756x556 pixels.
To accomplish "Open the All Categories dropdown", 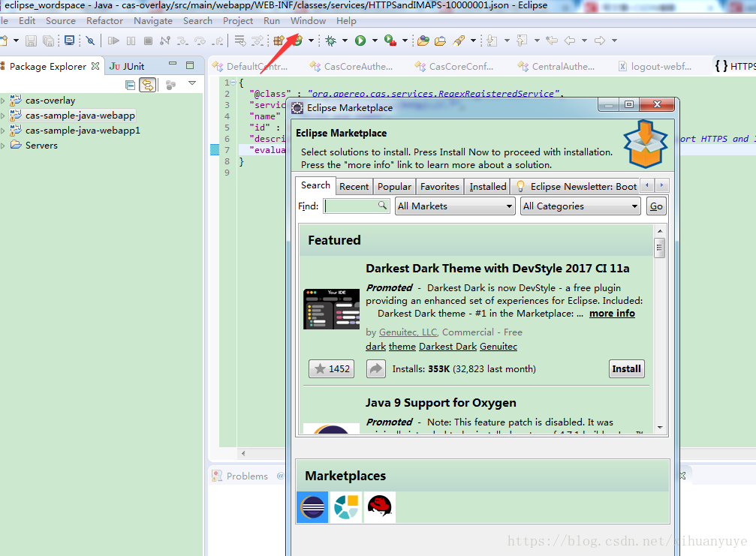I will click(x=580, y=206).
